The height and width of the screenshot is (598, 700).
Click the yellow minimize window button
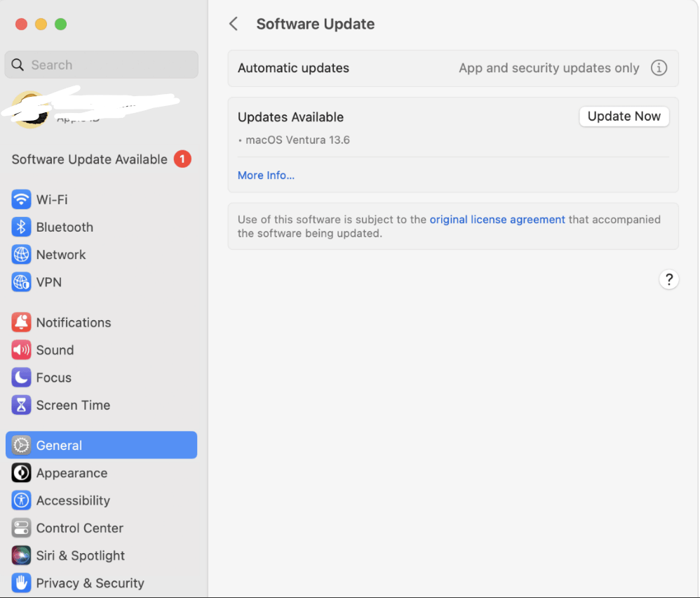pos(41,24)
